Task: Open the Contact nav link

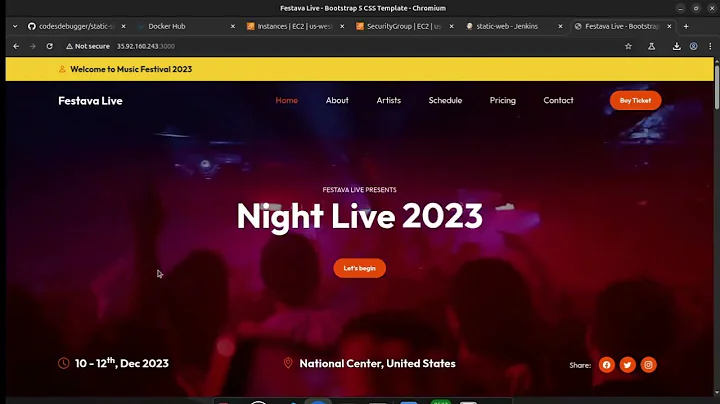Action: coord(558,100)
